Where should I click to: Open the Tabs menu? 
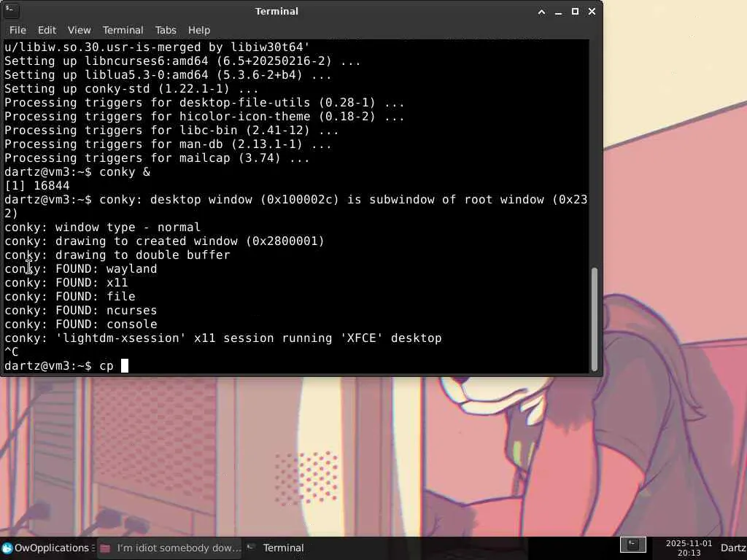pyautogui.click(x=166, y=30)
